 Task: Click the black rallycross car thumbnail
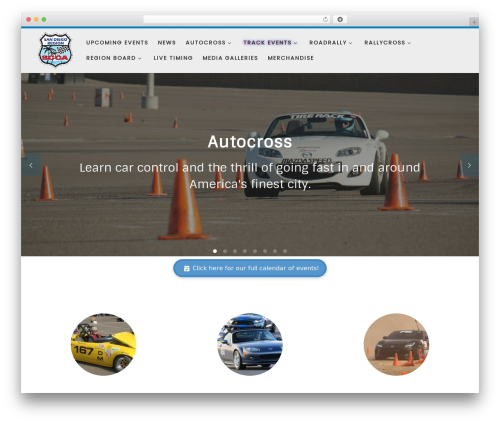point(396,344)
